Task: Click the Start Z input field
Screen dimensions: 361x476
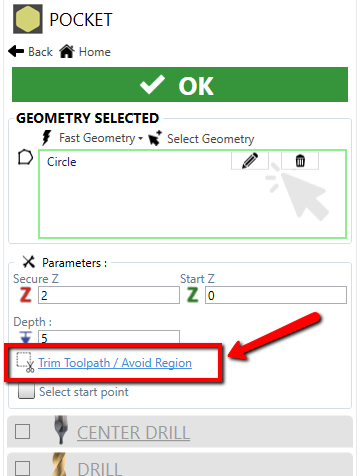Action: click(x=276, y=295)
